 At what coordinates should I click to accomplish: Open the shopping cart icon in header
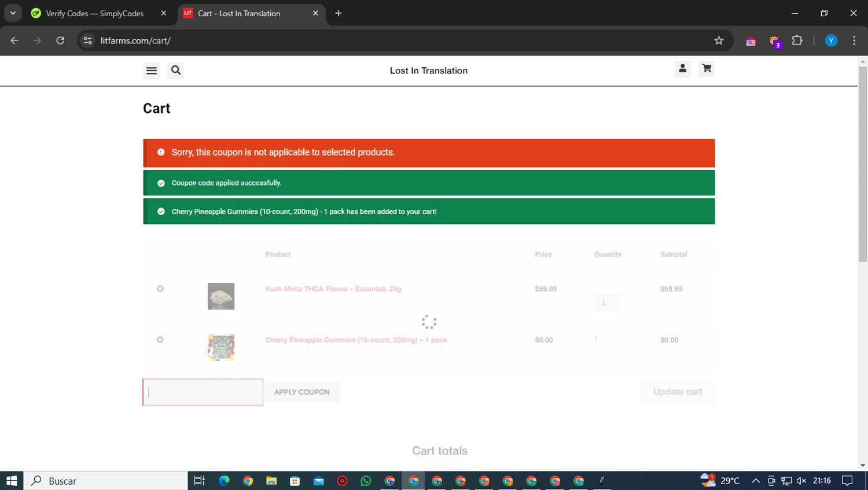point(707,69)
